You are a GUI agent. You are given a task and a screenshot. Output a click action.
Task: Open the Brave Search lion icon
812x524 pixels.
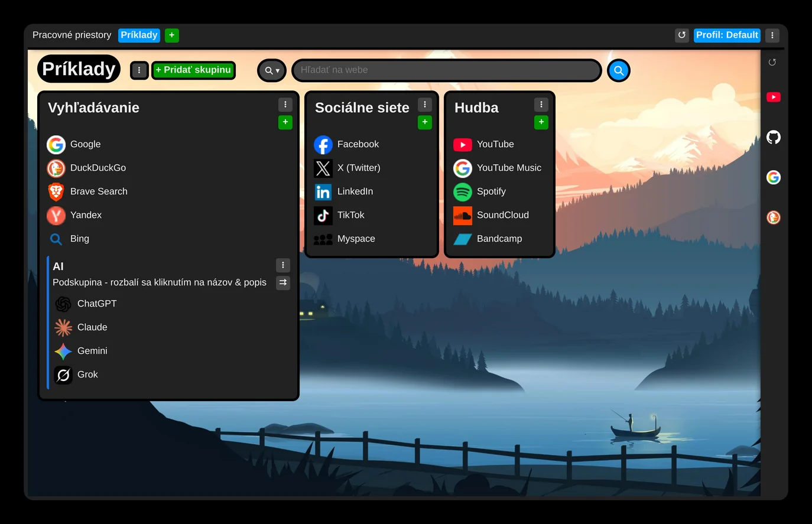[56, 192]
